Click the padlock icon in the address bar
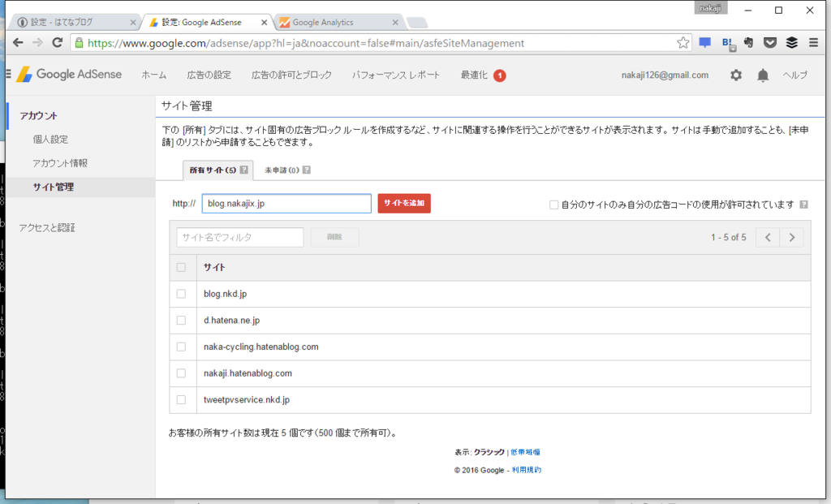The height and width of the screenshot is (504, 831). tap(79, 43)
